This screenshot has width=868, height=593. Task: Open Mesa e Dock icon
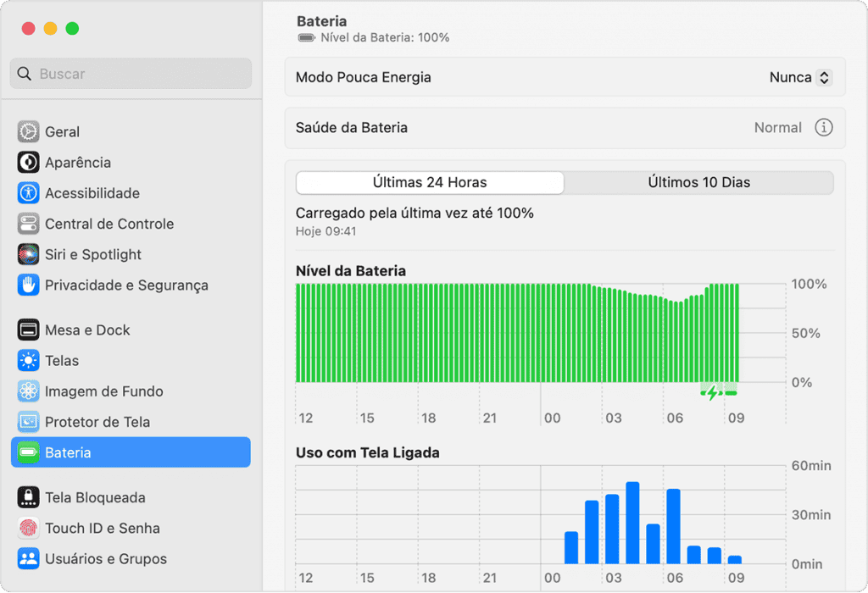(28, 330)
